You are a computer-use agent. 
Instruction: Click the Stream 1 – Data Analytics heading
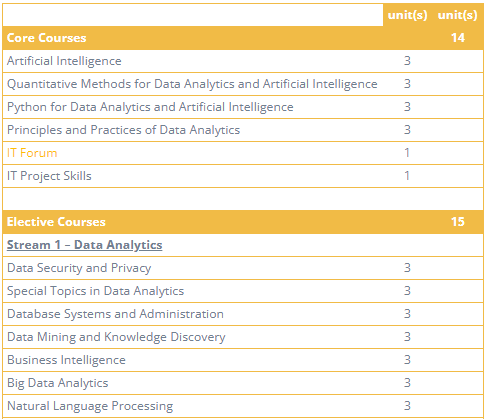point(85,245)
